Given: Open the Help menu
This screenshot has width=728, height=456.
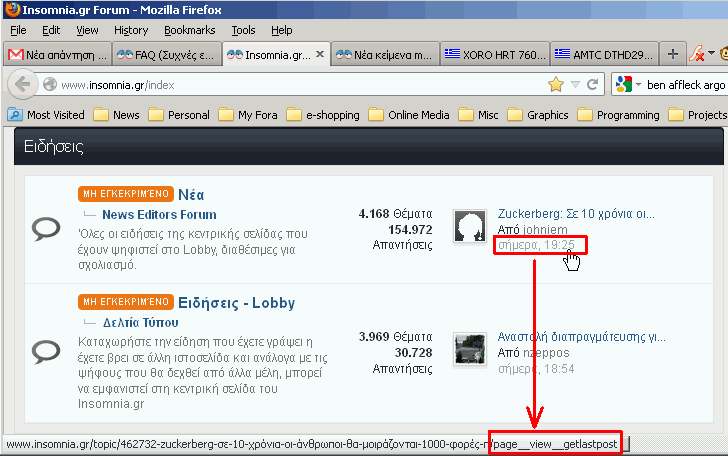Looking at the screenshot, I should tap(281, 30).
